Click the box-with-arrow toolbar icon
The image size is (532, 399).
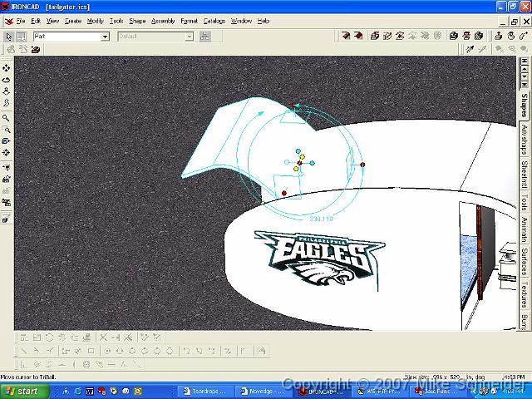499,36
